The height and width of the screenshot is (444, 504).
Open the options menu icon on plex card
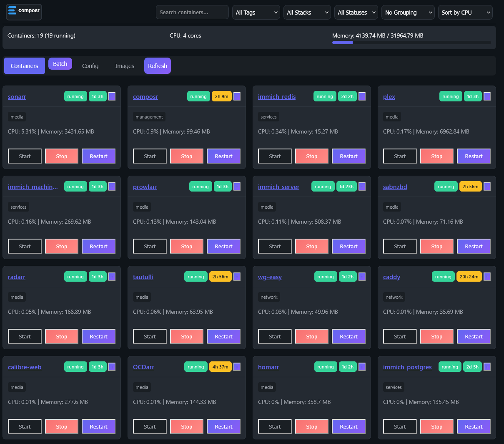pos(487,96)
